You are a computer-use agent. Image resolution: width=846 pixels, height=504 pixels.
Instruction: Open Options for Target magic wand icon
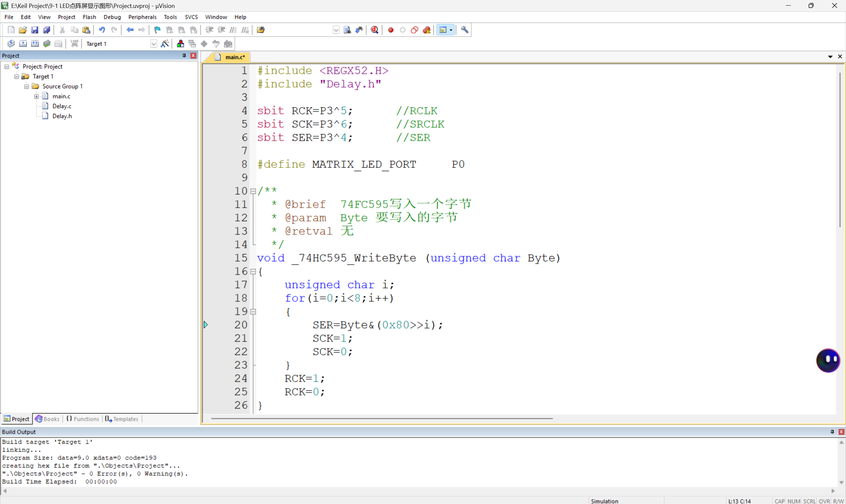[165, 44]
